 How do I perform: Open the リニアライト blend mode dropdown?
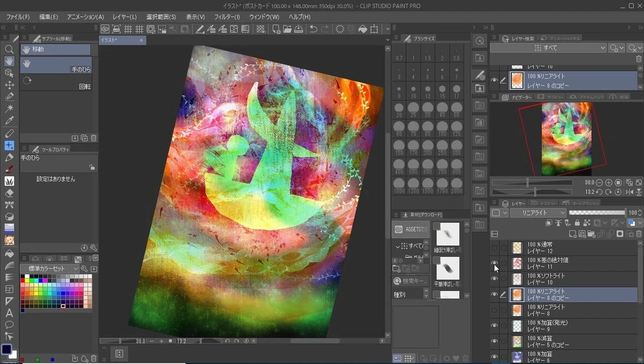(538, 213)
